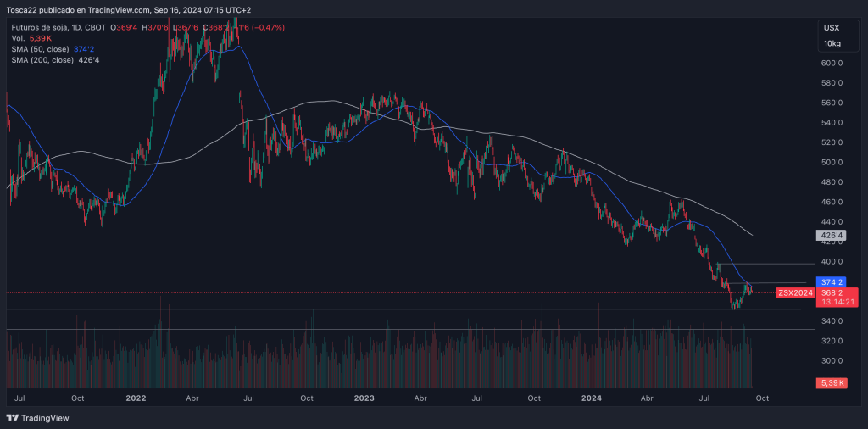
Task: Select the Vol. indicator legend
Action: pyautogui.click(x=19, y=39)
